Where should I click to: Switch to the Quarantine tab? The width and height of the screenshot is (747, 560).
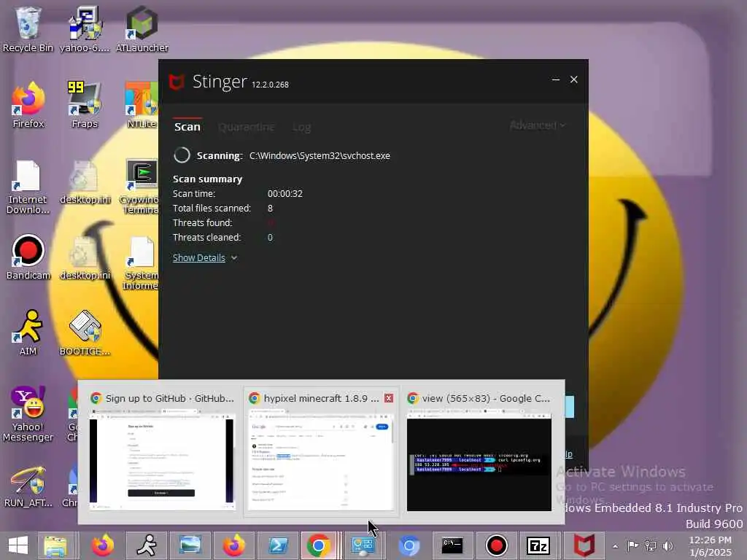(x=247, y=127)
